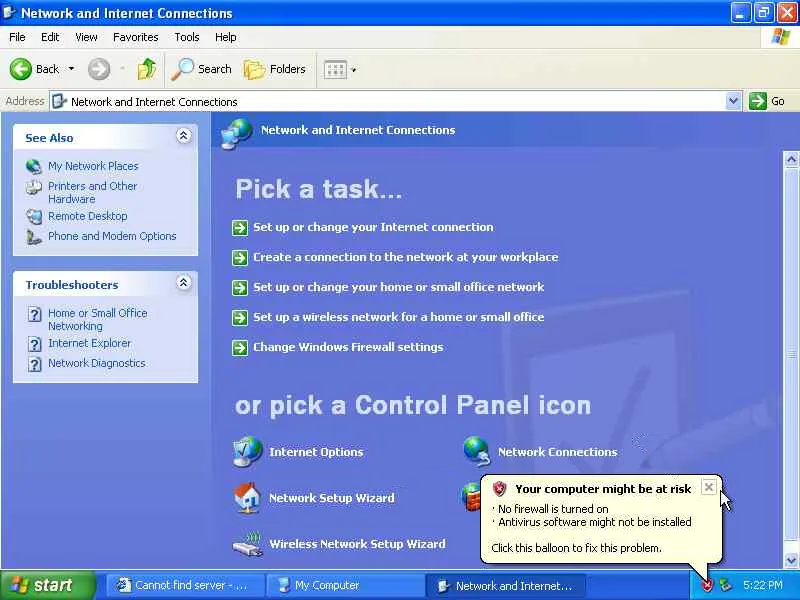Click arrow icon beside Windows Firewall settings task

tap(240, 348)
